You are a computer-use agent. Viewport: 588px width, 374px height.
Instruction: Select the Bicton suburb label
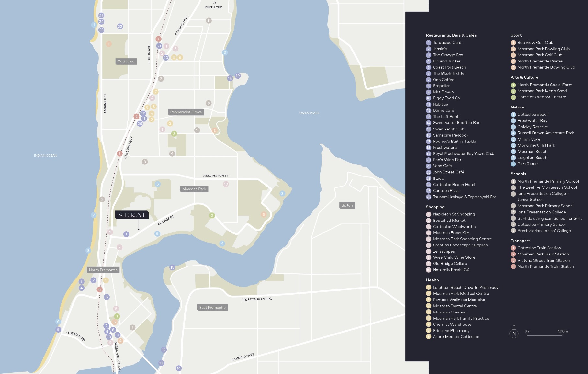[347, 205]
